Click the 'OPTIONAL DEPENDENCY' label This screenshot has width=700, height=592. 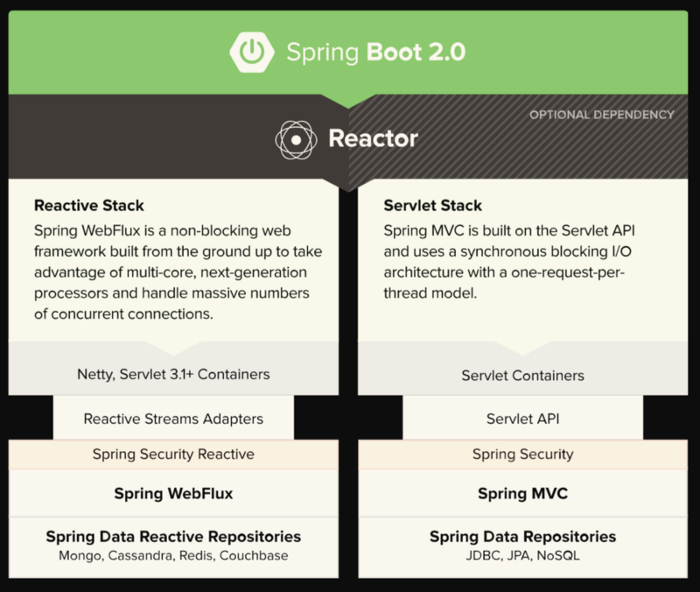point(602,115)
